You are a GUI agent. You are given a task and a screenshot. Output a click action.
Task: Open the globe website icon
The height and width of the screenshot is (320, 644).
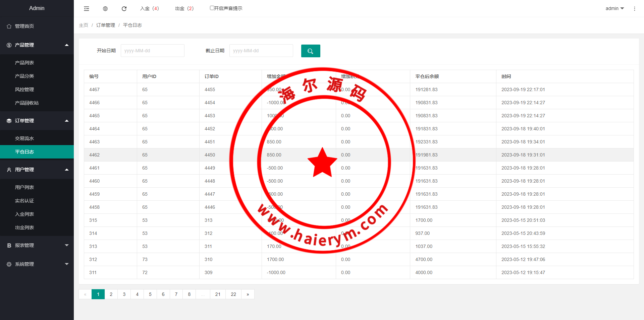[x=105, y=9]
